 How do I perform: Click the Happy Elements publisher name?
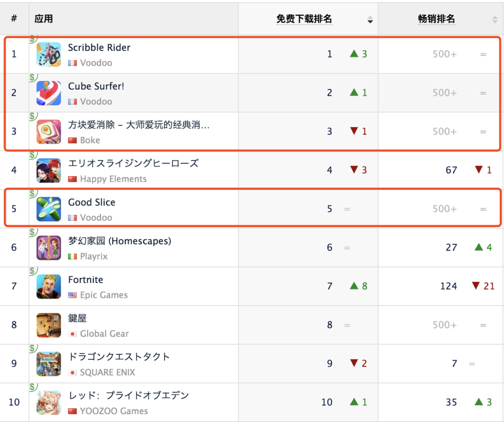coord(113,179)
